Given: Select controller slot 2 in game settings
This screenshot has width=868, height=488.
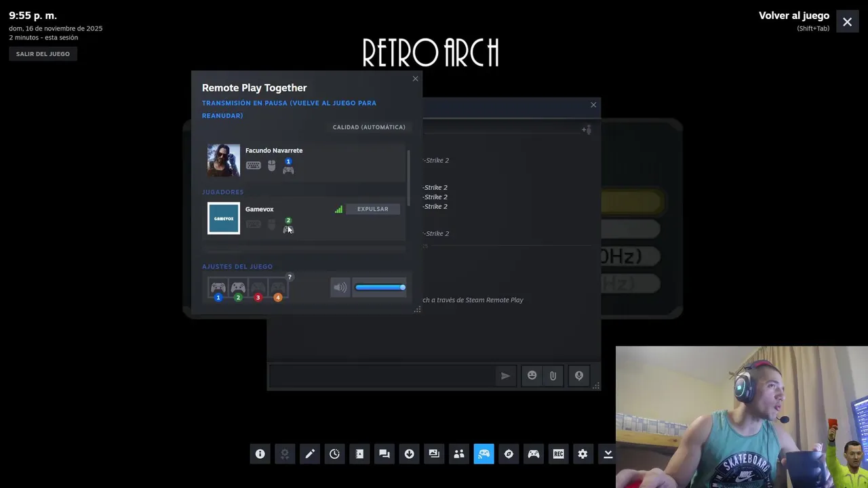Looking at the screenshot, I should pos(237,289).
